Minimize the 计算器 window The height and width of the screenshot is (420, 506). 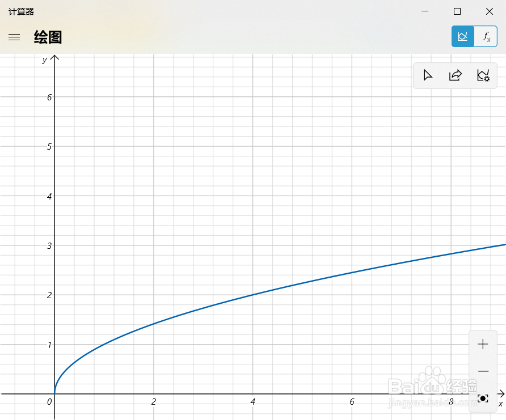click(424, 11)
